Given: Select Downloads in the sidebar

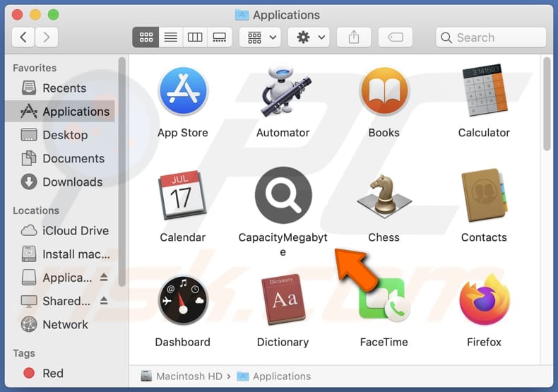Looking at the screenshot, I should 61,182.
